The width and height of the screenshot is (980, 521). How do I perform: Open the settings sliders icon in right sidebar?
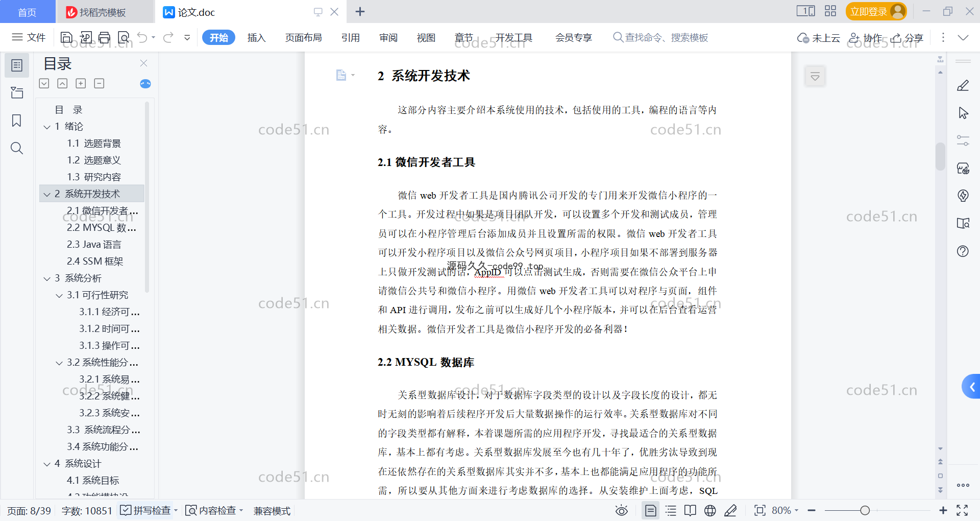click(x=963, y=140)
